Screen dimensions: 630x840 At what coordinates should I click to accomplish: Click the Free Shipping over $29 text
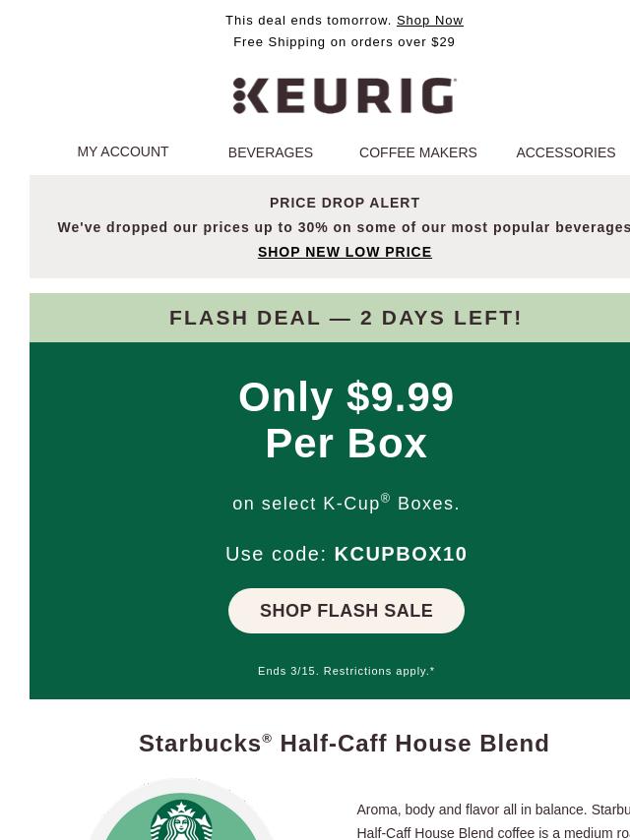tap(345, 41)
